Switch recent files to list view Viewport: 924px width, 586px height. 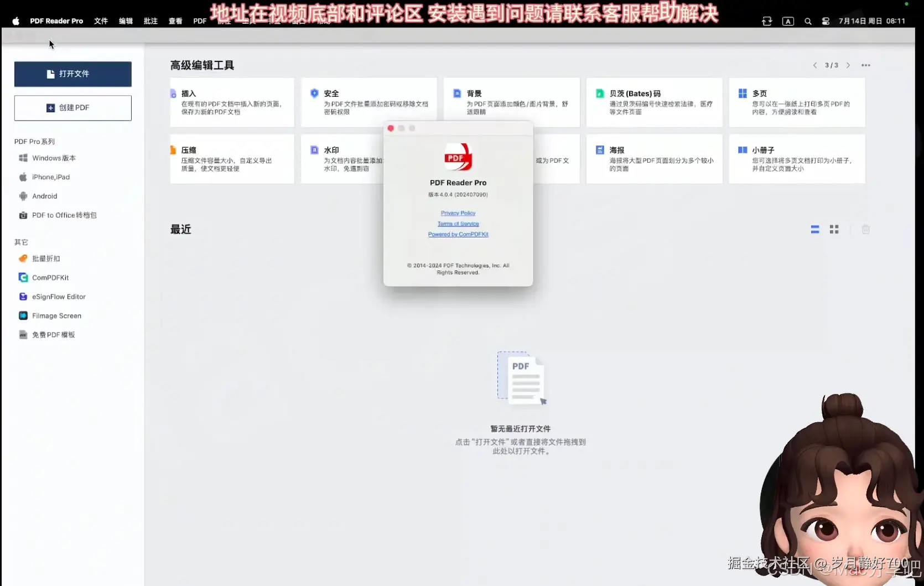[815, 229]
